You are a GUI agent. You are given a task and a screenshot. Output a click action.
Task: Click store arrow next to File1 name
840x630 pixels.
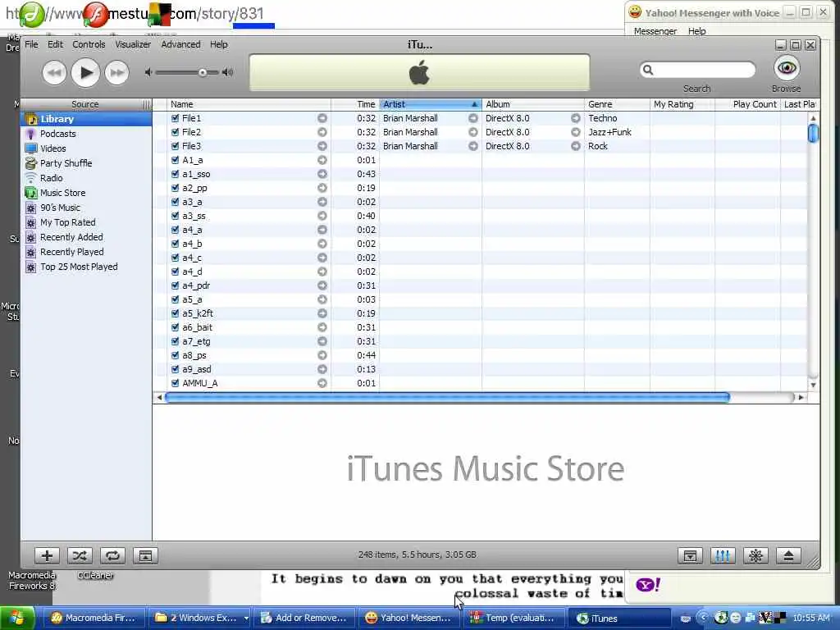[x=322, y=118]
